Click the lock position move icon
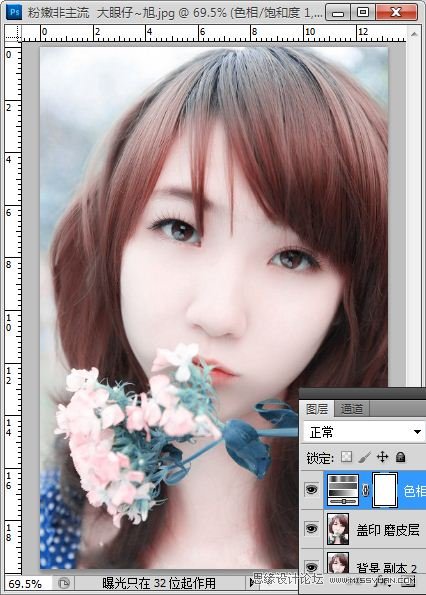 [382, 456]
